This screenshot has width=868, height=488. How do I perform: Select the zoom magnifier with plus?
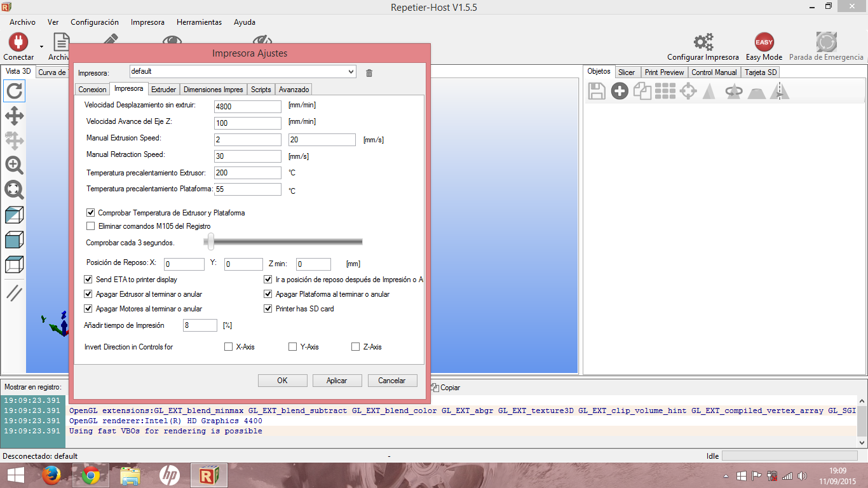point(14,165)
